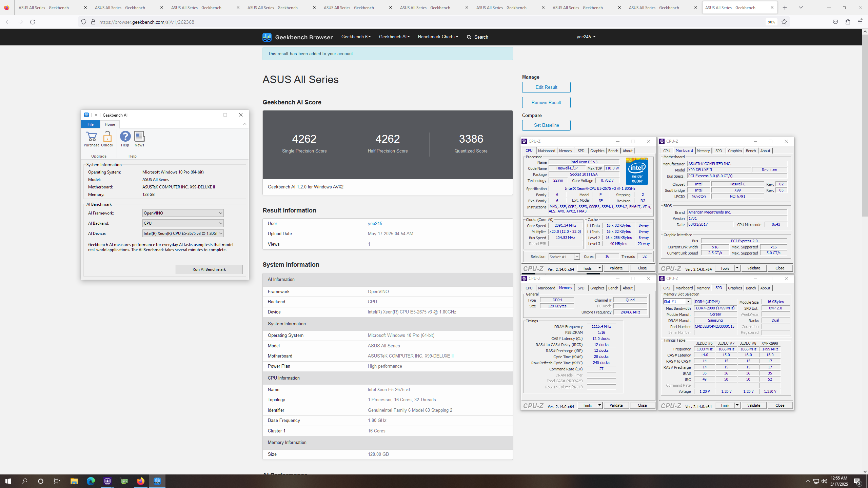Open the News icon in Geekbench AI ribbon

[139, 139]
